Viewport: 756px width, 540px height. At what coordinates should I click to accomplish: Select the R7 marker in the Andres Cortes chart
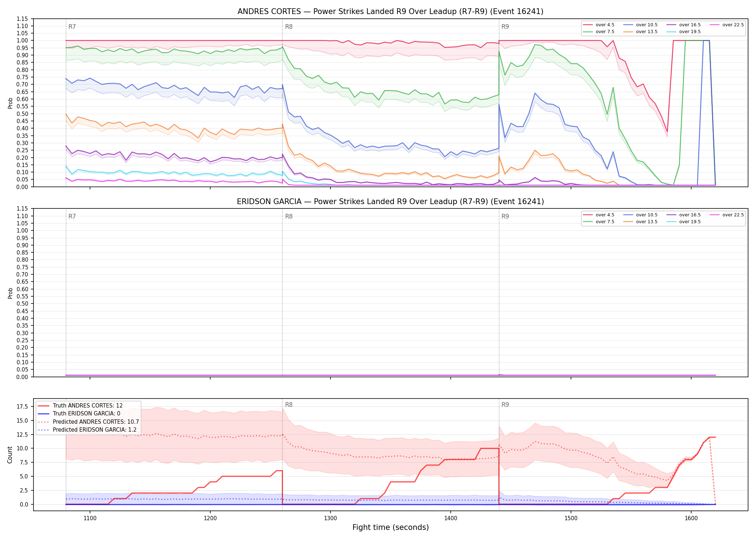(72, 27)
